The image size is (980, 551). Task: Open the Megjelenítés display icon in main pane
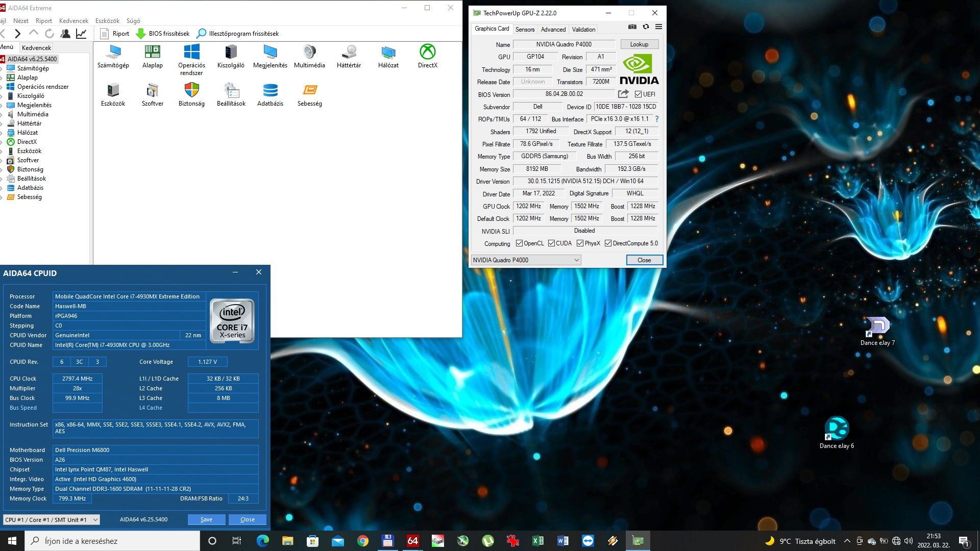tap(270, 56)
